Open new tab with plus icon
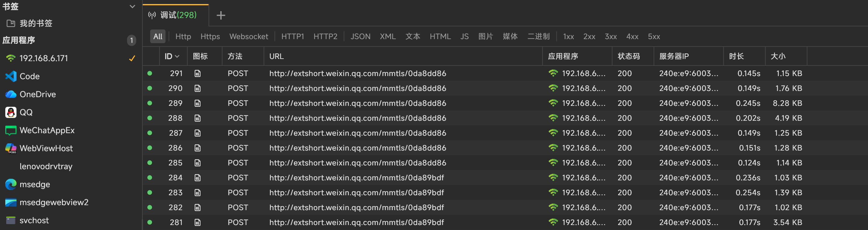Screen dimensions: 868x230 tap(221, 15)
